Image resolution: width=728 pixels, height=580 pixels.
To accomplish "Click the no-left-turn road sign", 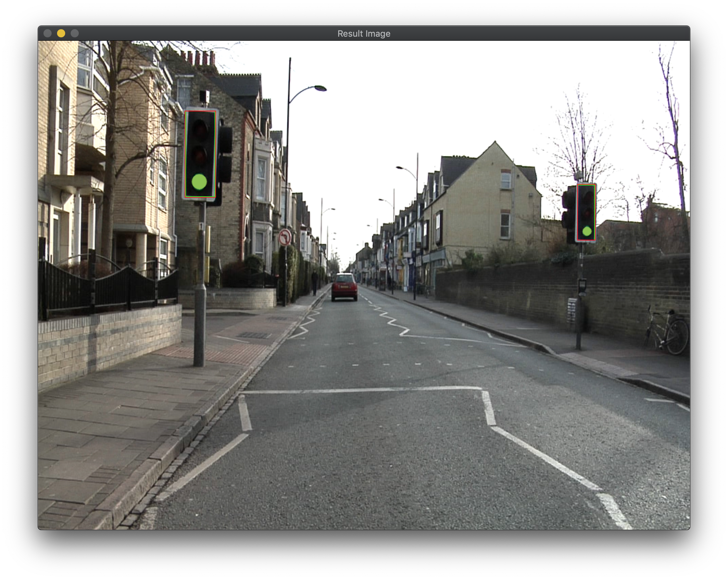I will [285, 237].
